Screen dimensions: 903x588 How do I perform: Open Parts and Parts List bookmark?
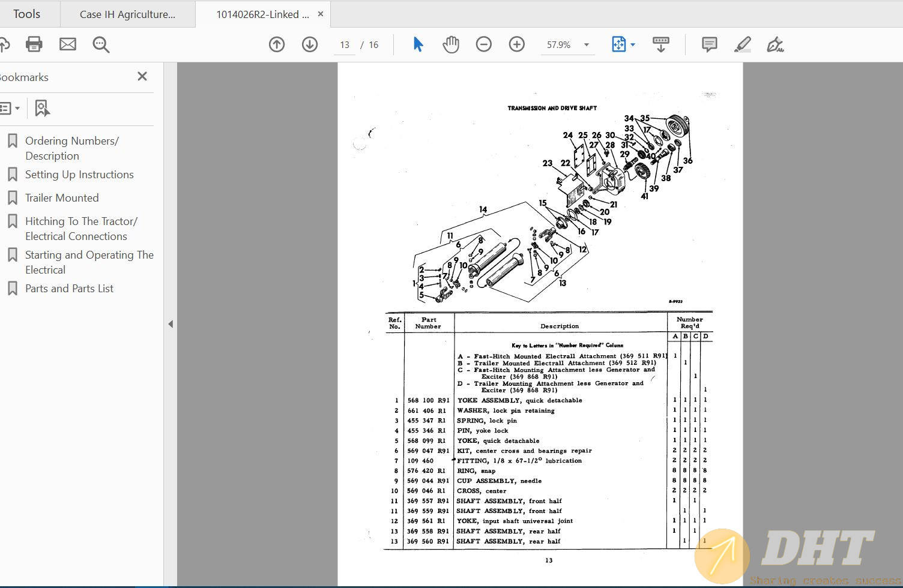pos(69,289)
